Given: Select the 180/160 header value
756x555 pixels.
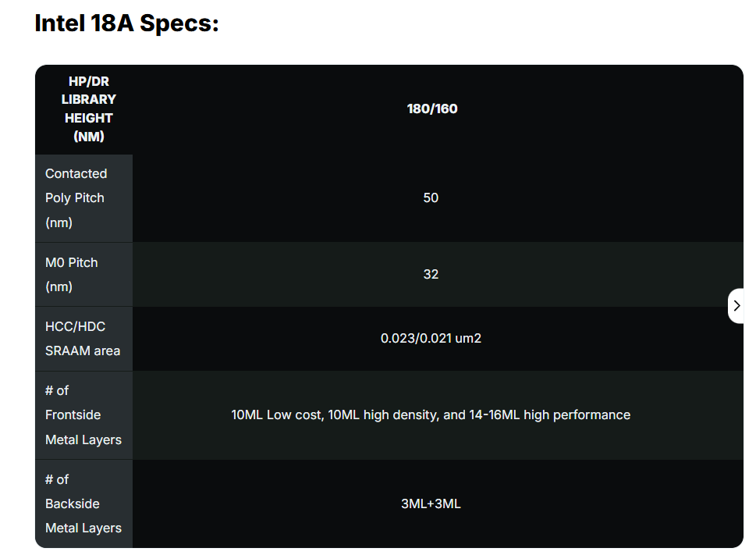Looking at the screenshot, I should 432,109.
